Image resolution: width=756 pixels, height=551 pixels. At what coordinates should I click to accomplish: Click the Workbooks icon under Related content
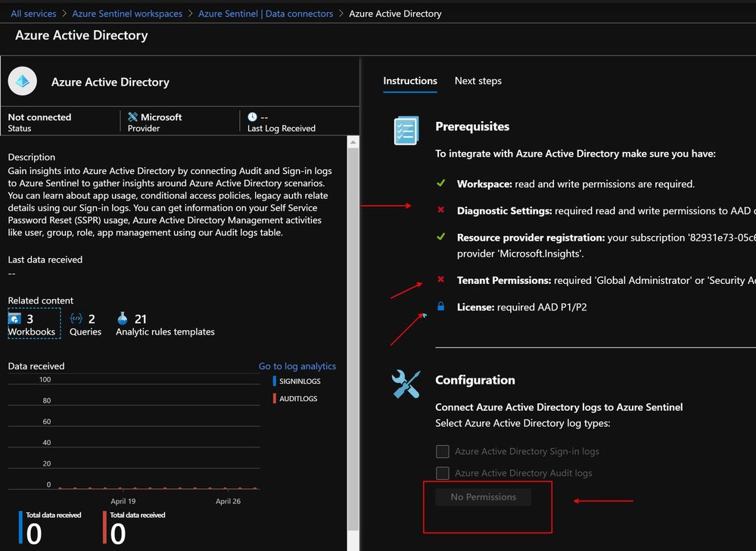click(14, 319)
